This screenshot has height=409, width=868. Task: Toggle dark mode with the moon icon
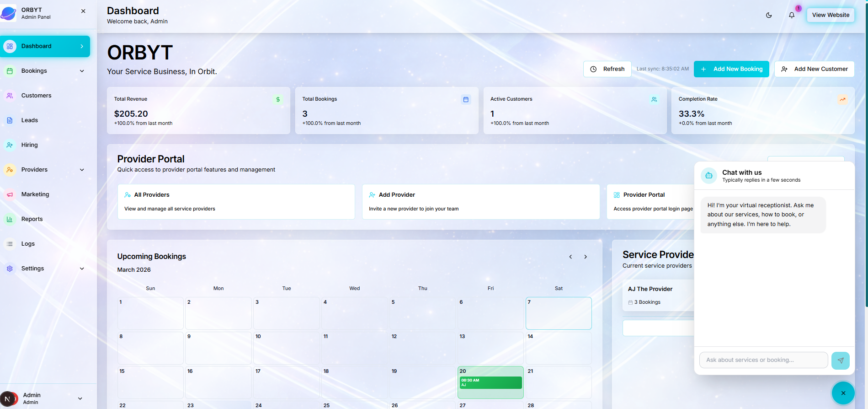click(769, 15)
